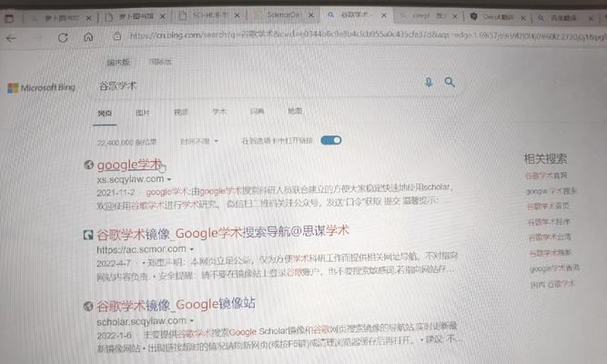Click the https://ac.scmor.com URL text
The height and width of the screenshot is (364, 607).
coord(141,249)
